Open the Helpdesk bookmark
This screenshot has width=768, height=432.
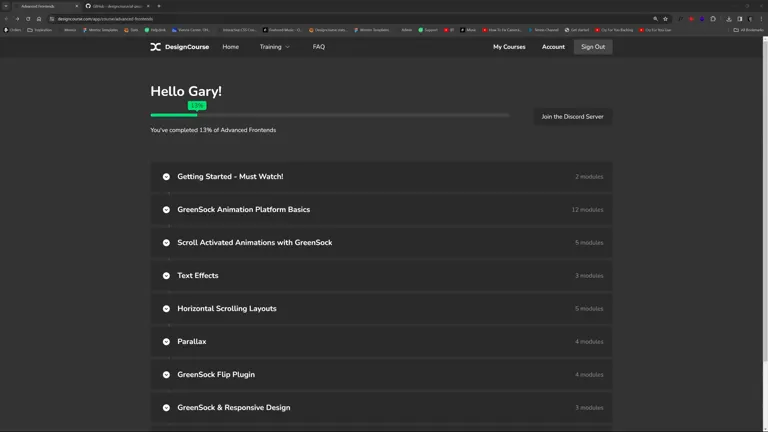coord(155,30)
